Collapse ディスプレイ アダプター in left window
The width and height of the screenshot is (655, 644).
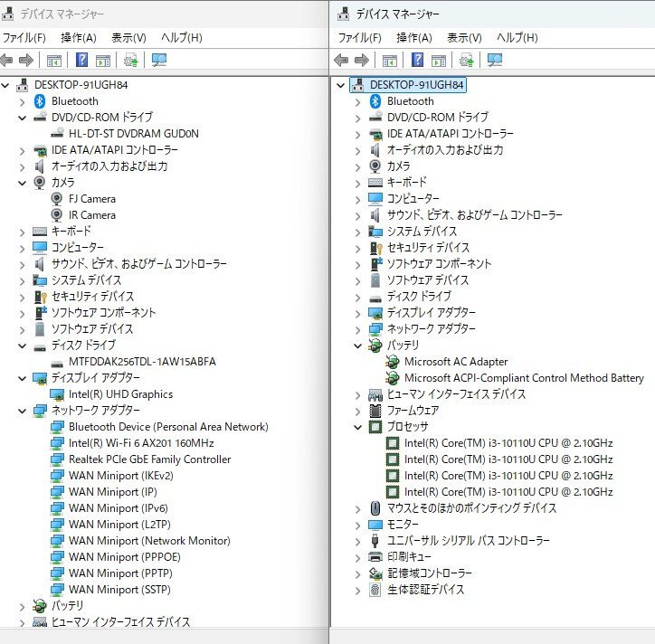(22, 378)
